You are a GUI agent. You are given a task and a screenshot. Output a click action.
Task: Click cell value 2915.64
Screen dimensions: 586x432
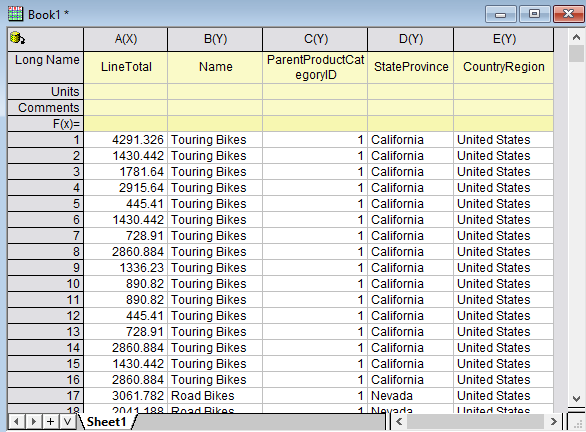tap(126, 188)
